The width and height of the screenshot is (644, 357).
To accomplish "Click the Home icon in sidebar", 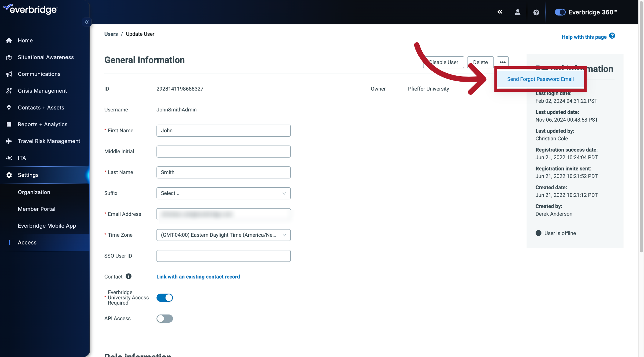I will point(9,40).
